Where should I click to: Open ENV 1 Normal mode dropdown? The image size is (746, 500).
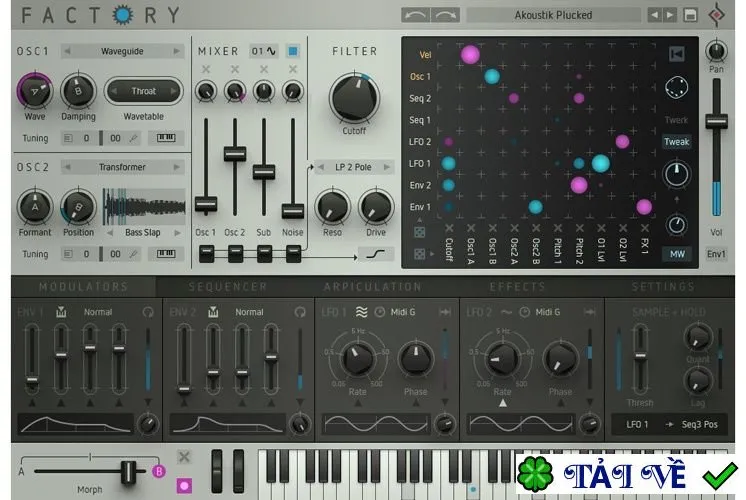click(x=98, y=312)
